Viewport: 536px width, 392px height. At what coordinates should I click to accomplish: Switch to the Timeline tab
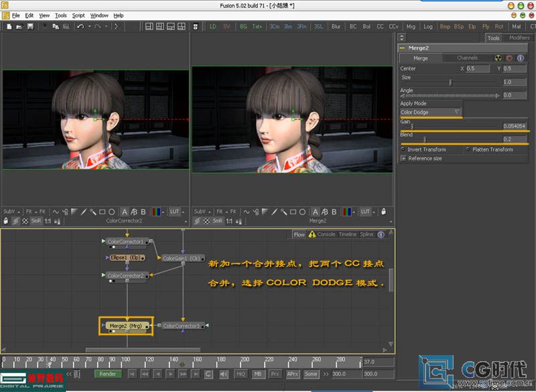point(348,235)
